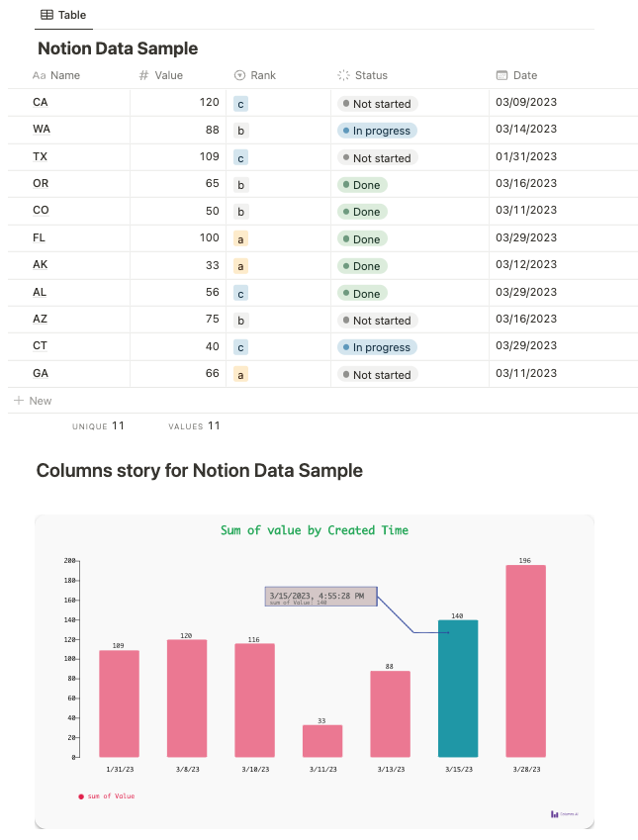The height and width of the screenshot is (840, 638).
Task: Click the 3/8/23 bar labeled 120
Action: [x=187, y=699]
